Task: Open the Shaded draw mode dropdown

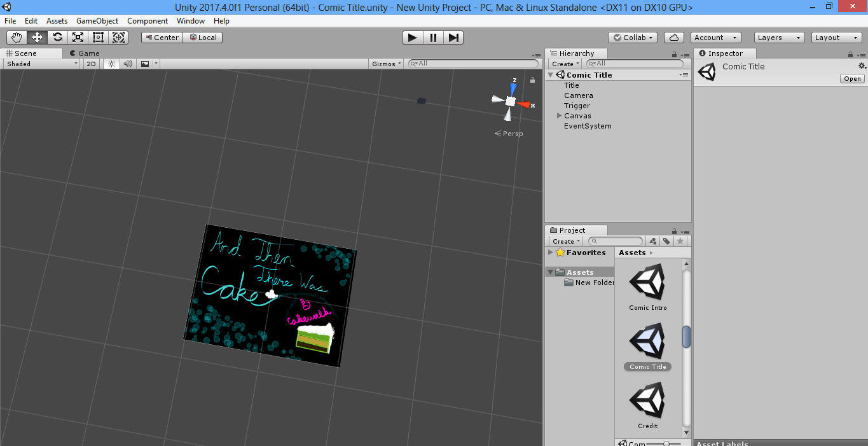Action: tap(42, 64)
